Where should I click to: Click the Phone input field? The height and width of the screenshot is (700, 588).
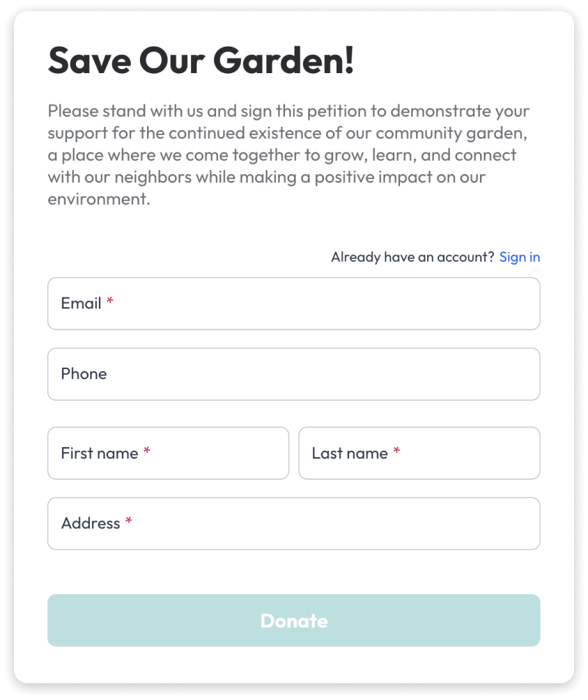click(293, 374)
